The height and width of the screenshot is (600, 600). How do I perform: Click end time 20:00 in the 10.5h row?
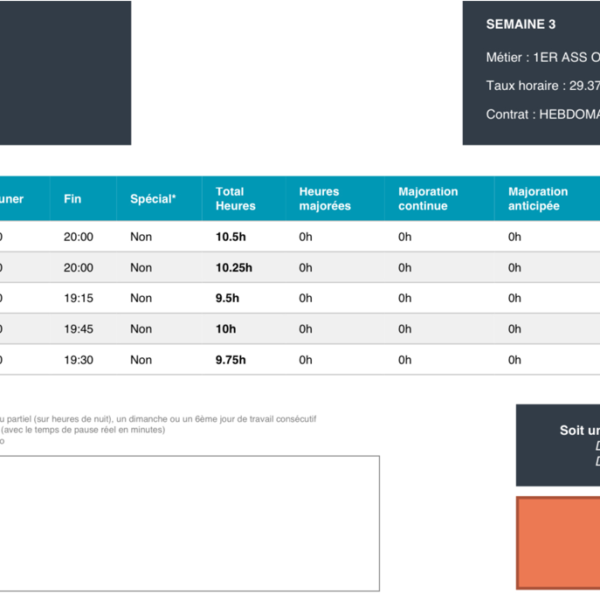(x=78, y=237)
